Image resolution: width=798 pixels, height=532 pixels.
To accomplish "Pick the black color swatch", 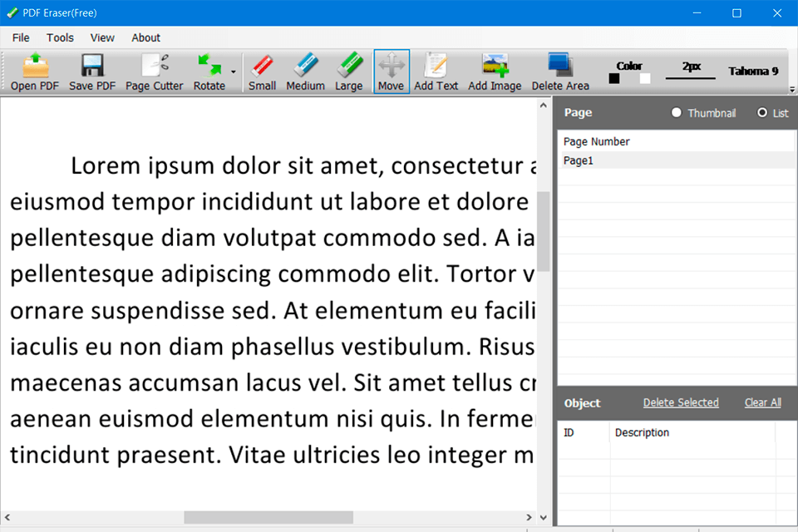I will click(616, 76).
